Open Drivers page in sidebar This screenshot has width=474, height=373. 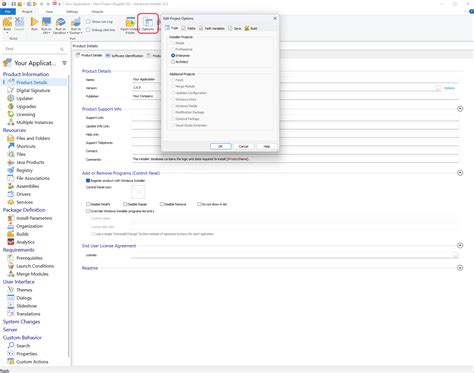[x=23, y=194]
